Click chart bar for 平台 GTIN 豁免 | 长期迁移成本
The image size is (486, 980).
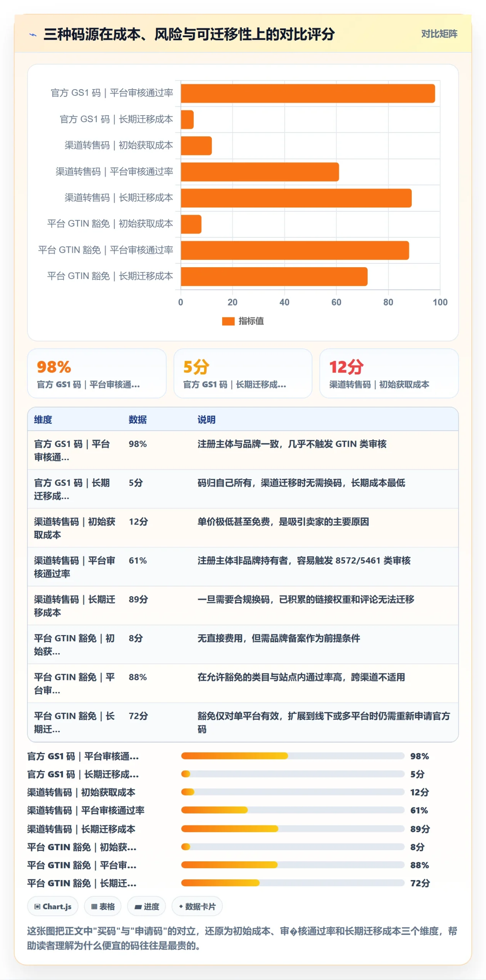coord(274,276)
